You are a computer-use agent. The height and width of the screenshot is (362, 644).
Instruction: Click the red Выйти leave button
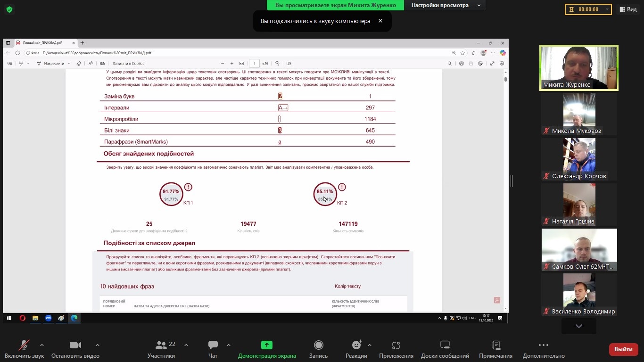click(623, 349)
